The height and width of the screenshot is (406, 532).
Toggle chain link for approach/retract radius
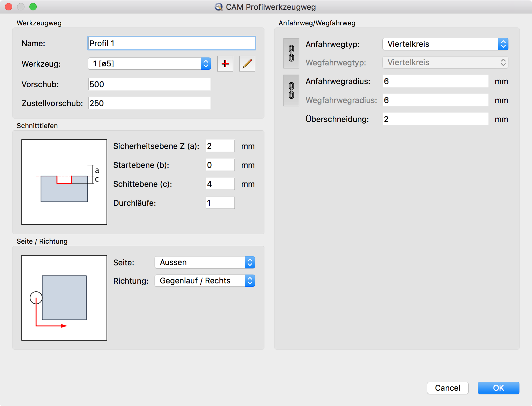(x=291, y=90)
